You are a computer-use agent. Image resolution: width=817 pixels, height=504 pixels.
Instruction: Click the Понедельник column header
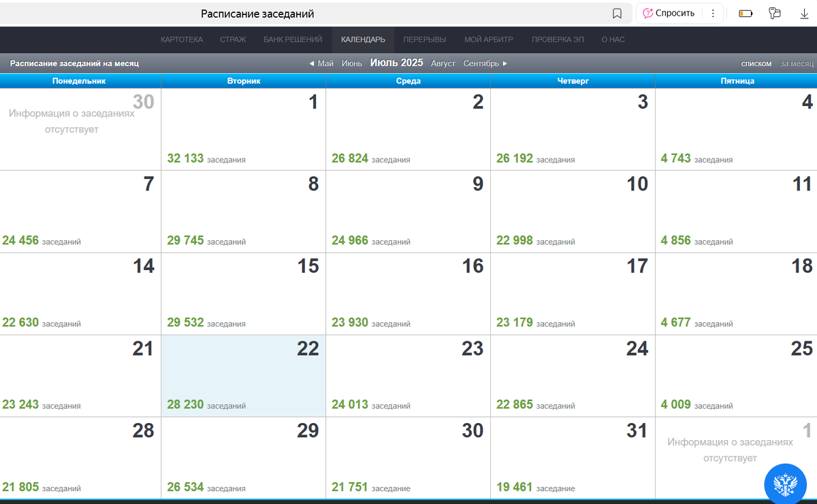pos(80,81)
